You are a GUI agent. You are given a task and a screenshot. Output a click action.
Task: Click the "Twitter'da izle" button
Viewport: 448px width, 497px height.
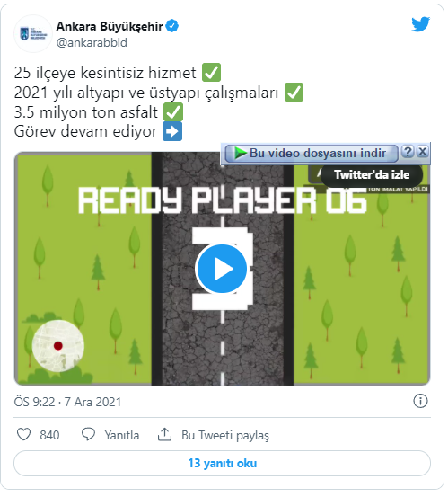pyautogui.click(x=372, y=175)
